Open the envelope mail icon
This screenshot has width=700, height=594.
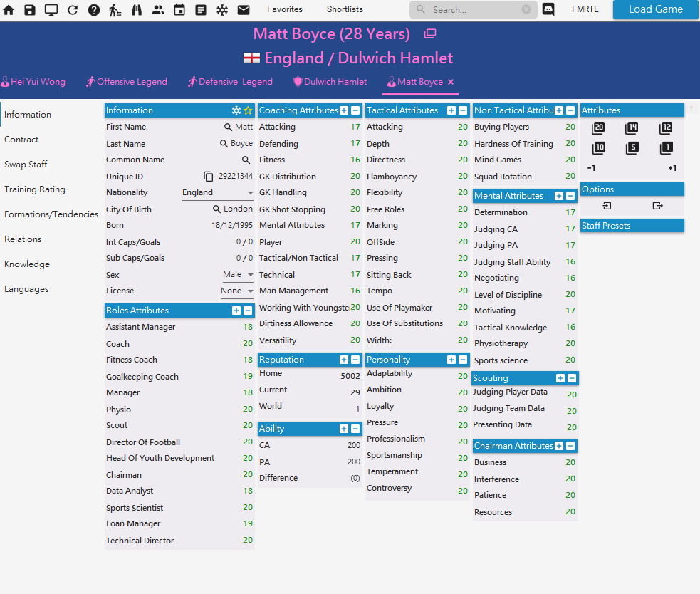[244, 9]
